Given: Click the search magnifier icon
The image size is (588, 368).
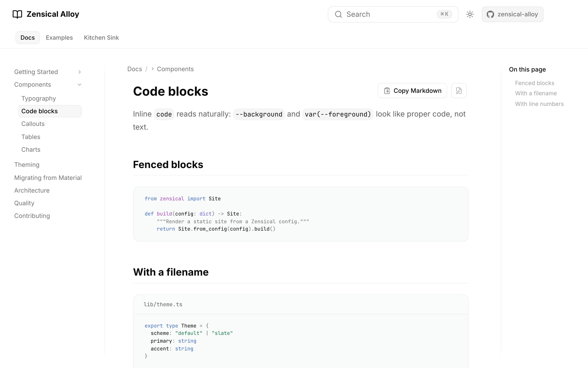Looking at the screenshot, I should pyautogui.click(x=339, y=14).
